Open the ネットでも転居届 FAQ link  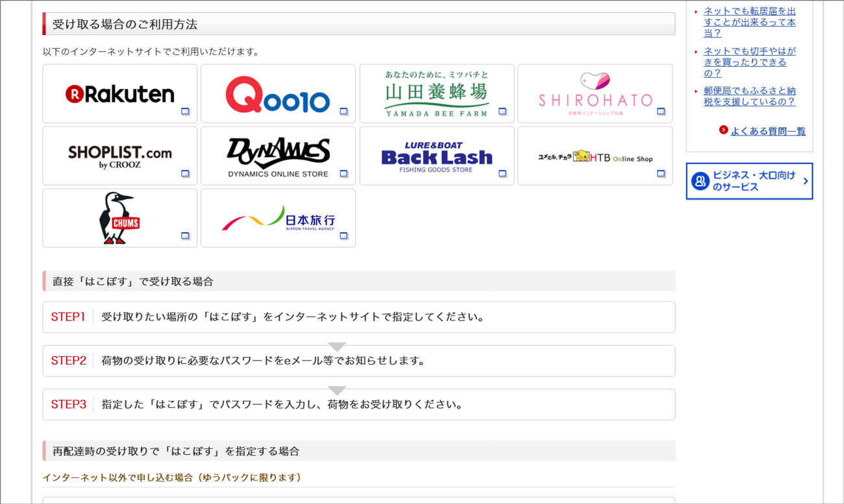[x=749, y=22]
